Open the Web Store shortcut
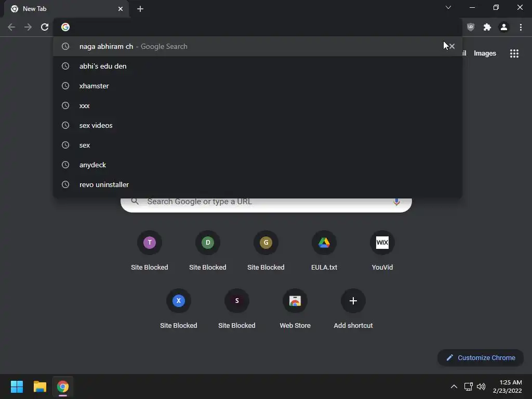 pyautogui.click(x=295, y=309)
